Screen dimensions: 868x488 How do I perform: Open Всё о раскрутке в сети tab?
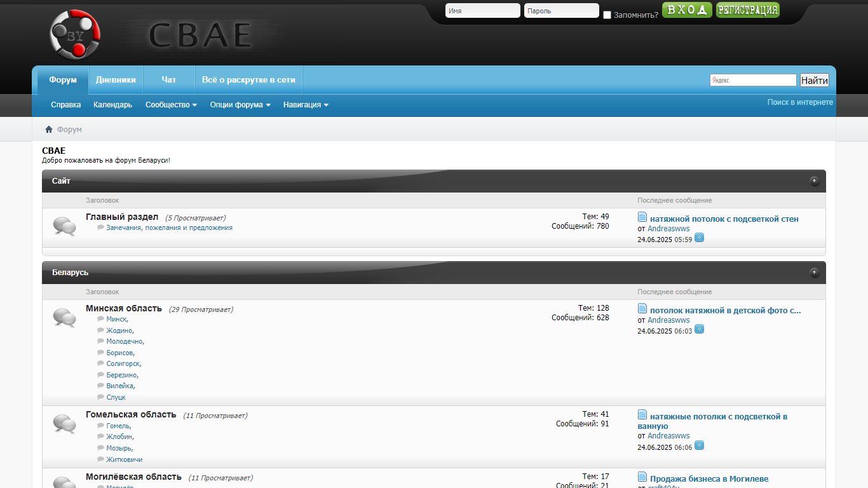pyautogui.click(x=248, y=80)
